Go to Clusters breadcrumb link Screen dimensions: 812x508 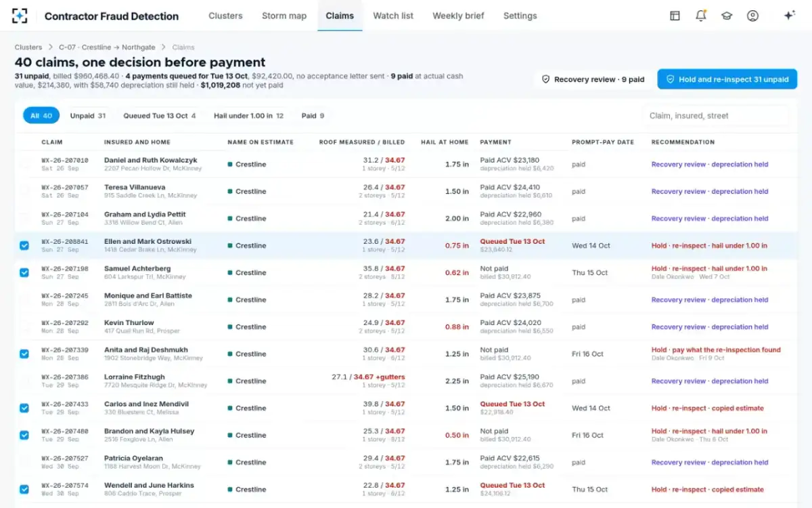click(28, 47)
